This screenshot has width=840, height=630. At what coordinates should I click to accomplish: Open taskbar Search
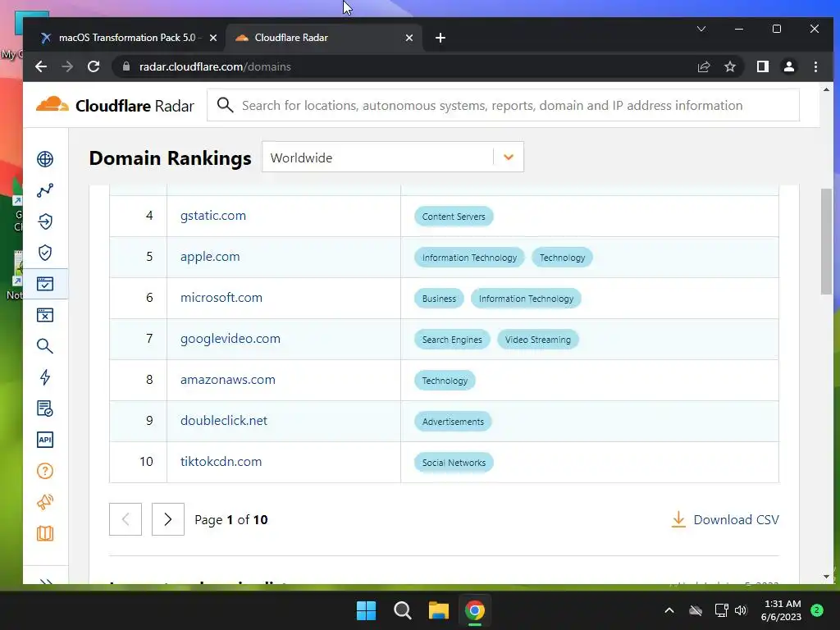click(x=402, y=610)
